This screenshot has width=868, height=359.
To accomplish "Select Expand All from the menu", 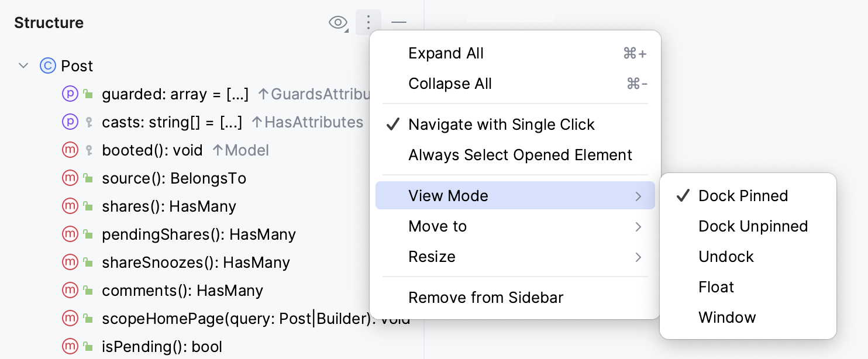I will click(446, 53).
